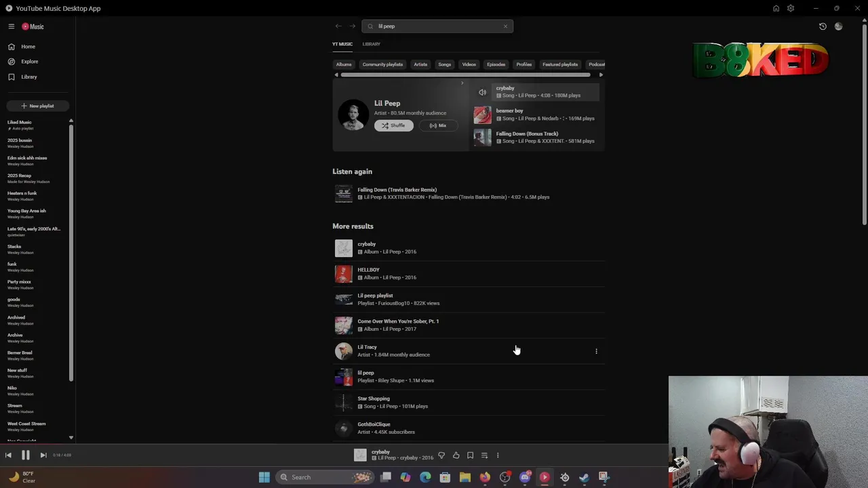The width and height of the screenshot is (868, 488).
Task: Click the YouTube Music logo
Action: coord(33,26)
